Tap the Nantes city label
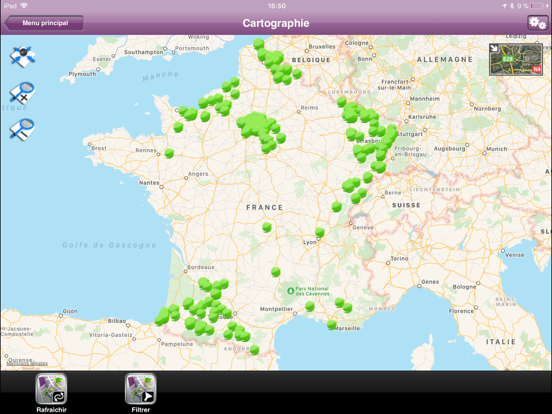552x414 pixels. coord(149,183)
